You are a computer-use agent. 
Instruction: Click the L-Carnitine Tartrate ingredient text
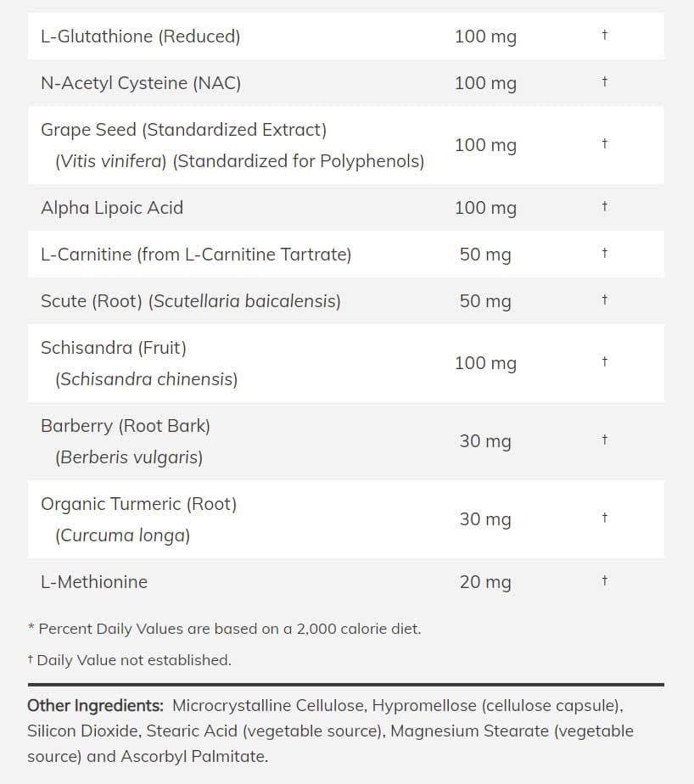point(268,255)
